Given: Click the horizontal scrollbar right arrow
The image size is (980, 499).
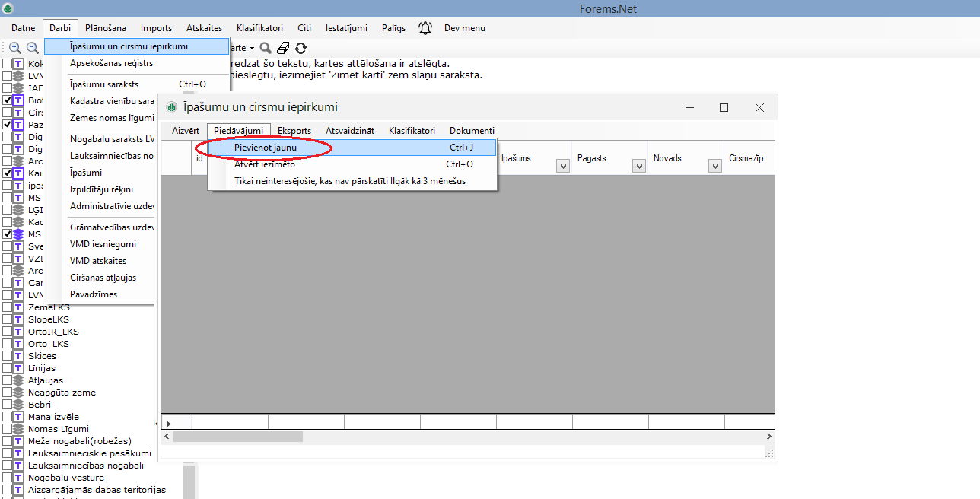Looking at the screenshot, I should point(769,437).
